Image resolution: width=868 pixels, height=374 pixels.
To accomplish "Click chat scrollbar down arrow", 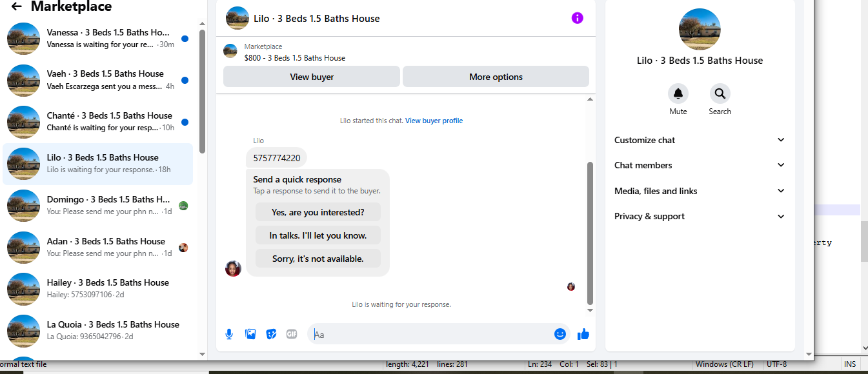I will (x=590, y=310).
